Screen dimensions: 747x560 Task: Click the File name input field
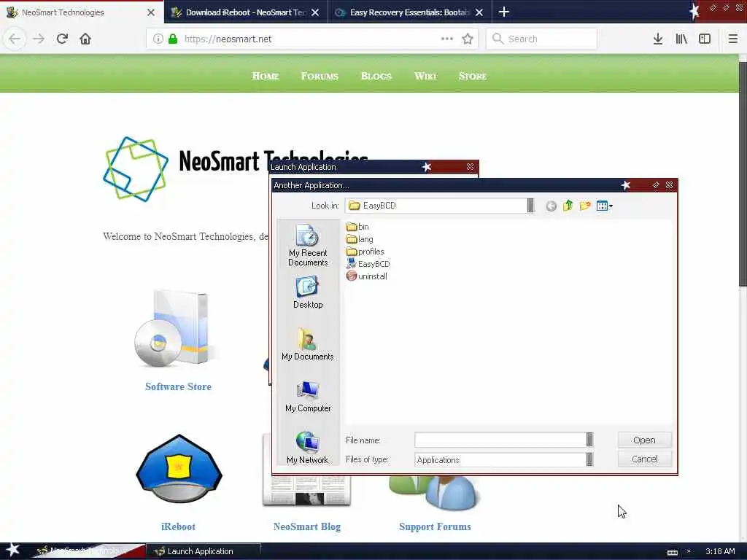[500, 440]
